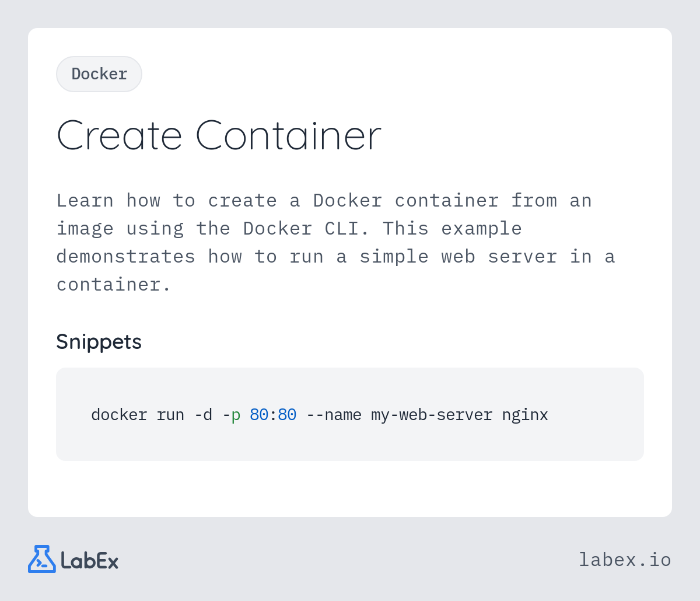
Task: Click Docker CLI in the description
Action: pyautogui.click(x=306, y=228)
